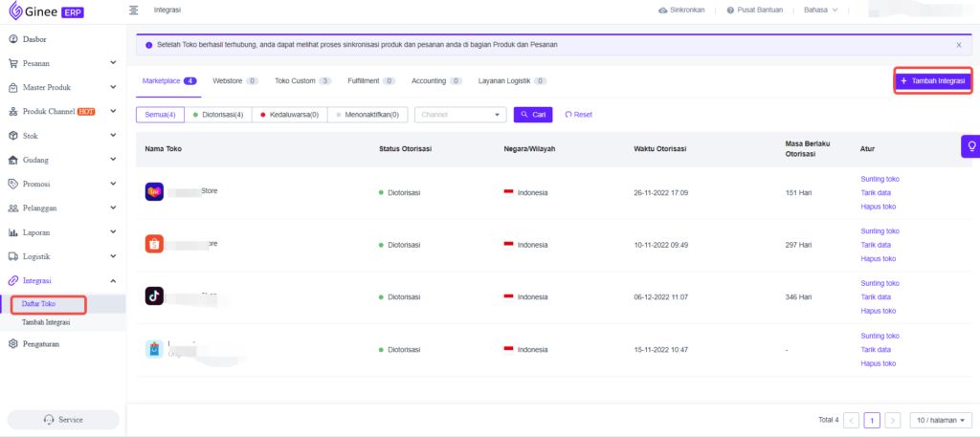Screen dimensions: 980x437
Task: Click the Pelanggan people icon
Action: 13,208
